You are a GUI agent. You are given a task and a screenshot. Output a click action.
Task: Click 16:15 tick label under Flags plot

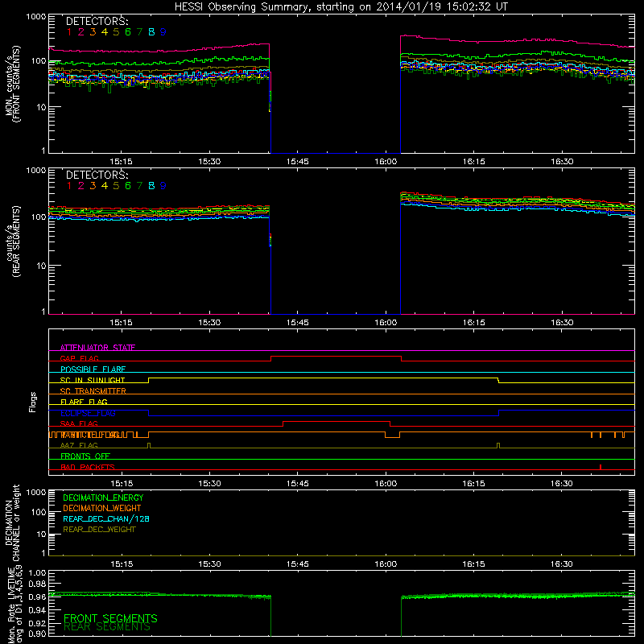[473, 484]
